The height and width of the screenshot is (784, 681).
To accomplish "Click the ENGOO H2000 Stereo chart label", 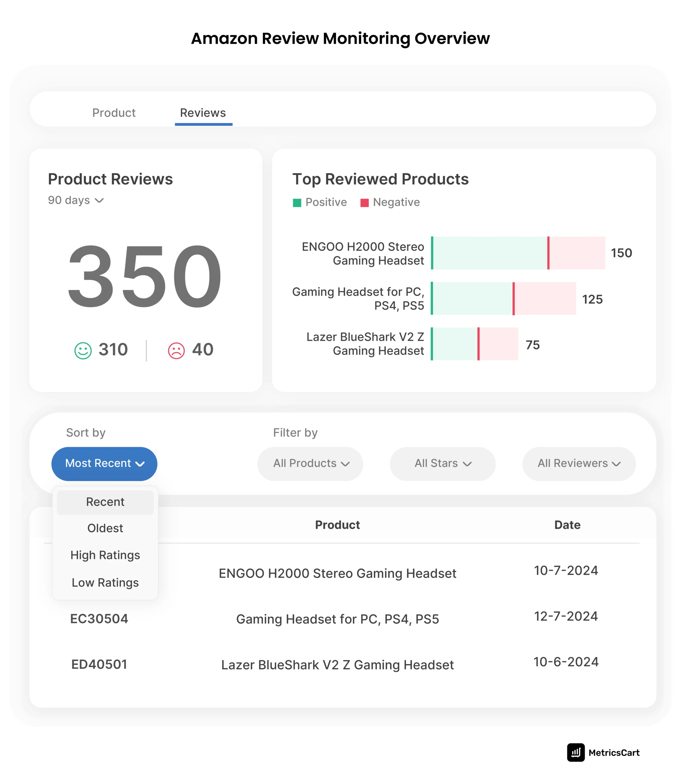I will (363, 254).
